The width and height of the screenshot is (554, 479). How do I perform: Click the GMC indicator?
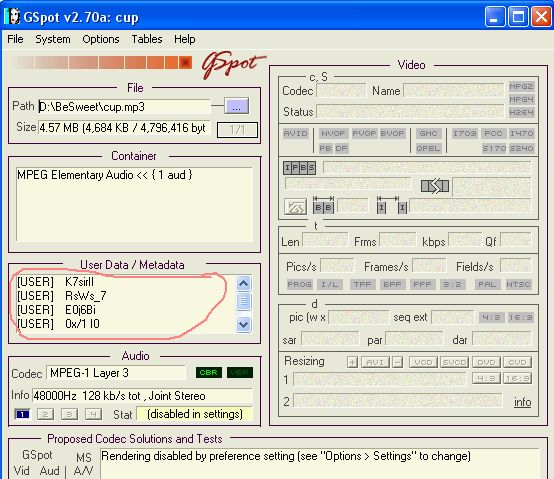coord(428,133)
